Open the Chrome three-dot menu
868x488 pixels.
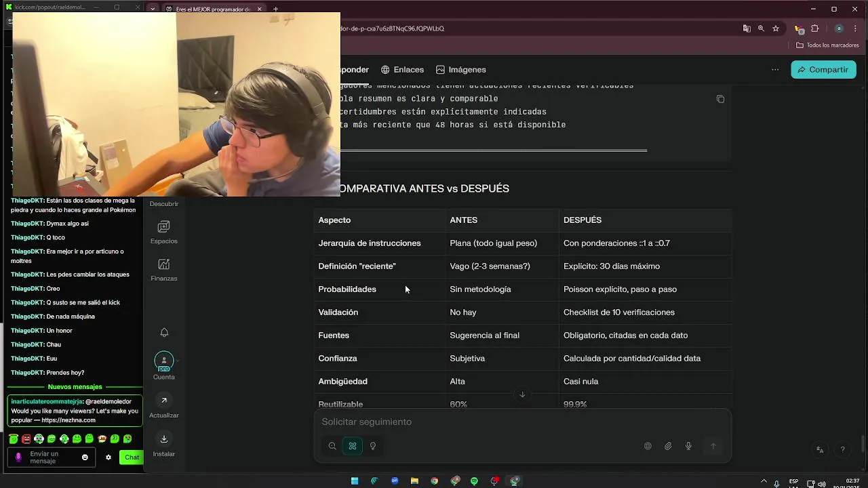pyautogui.click(x=856, y=28)
